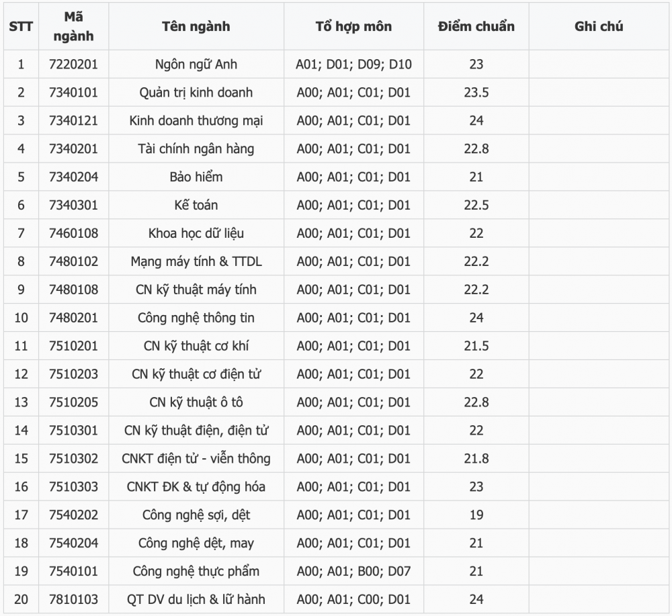Select score 19 for Công nghệ sợi, dệt
The image size is (672, 616).
[x=476, y=515]
